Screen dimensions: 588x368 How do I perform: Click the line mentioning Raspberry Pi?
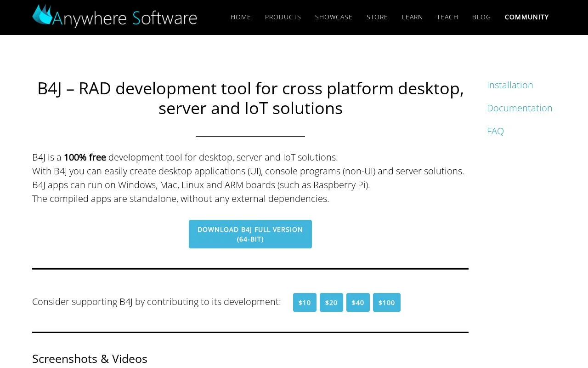pos(201,185)
